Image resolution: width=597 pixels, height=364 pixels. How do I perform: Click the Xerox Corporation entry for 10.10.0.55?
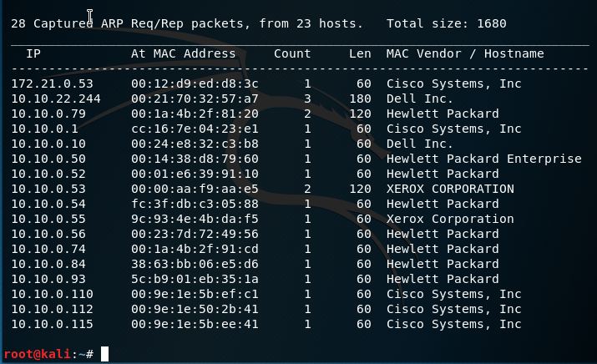(450, 219)
